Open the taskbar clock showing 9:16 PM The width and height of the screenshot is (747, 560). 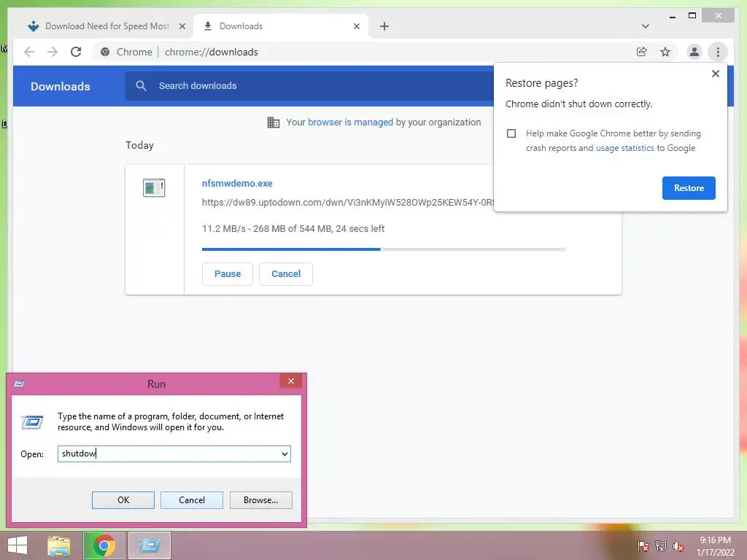[715, 546]
